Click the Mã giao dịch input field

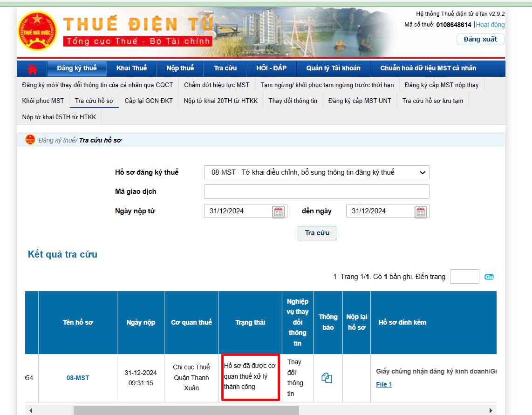(x=316, y=191)
